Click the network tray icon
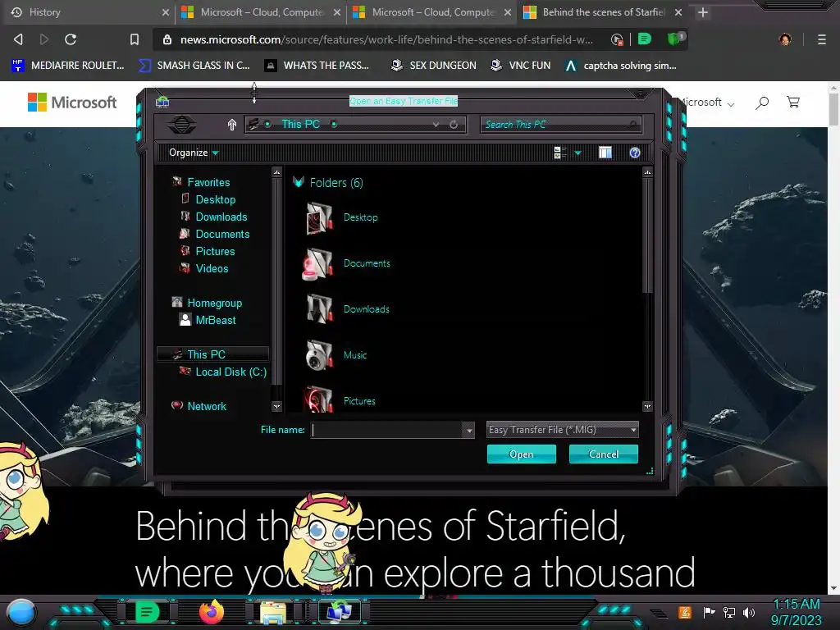This screenshot has width=840, height=630. (729, 612)
